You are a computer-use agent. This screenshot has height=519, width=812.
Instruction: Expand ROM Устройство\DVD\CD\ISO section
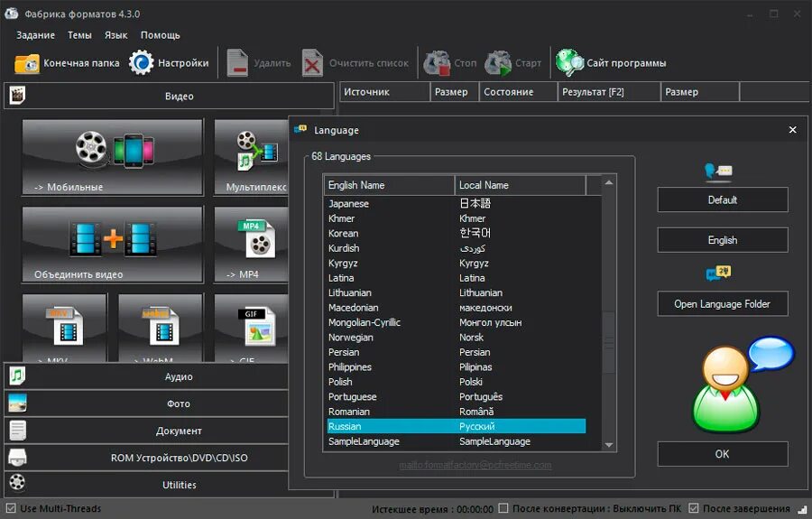pos(146,458)
